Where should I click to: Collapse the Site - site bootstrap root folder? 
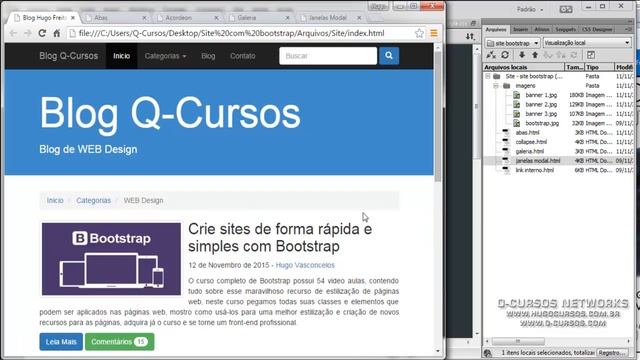tap(488, 76)
